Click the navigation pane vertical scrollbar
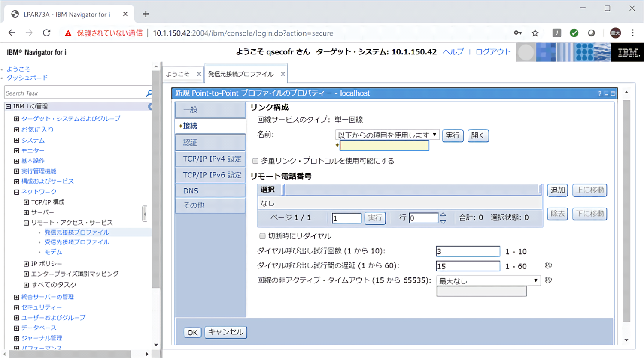This screenshot has width=644, height=358. [156, 180]
